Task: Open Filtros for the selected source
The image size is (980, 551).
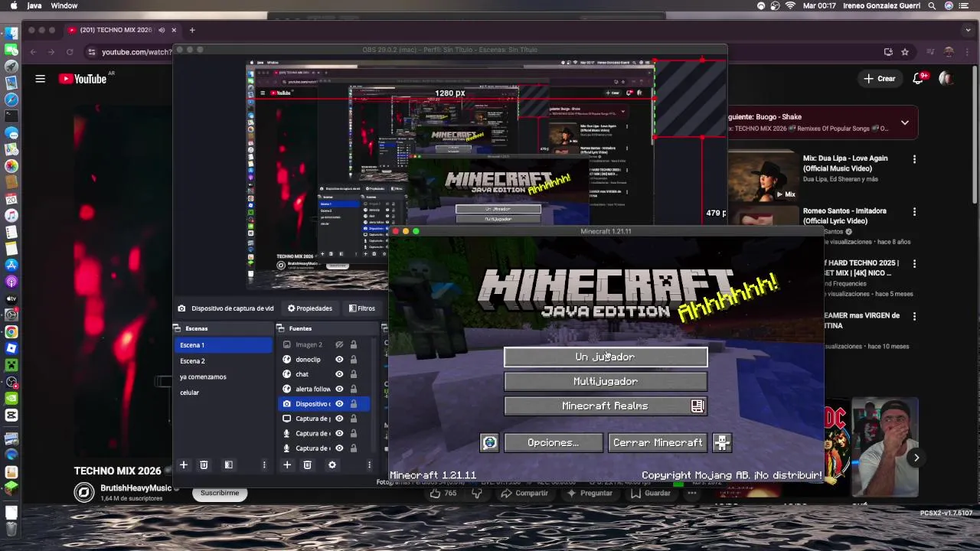Action: click(x=362, y=308)
